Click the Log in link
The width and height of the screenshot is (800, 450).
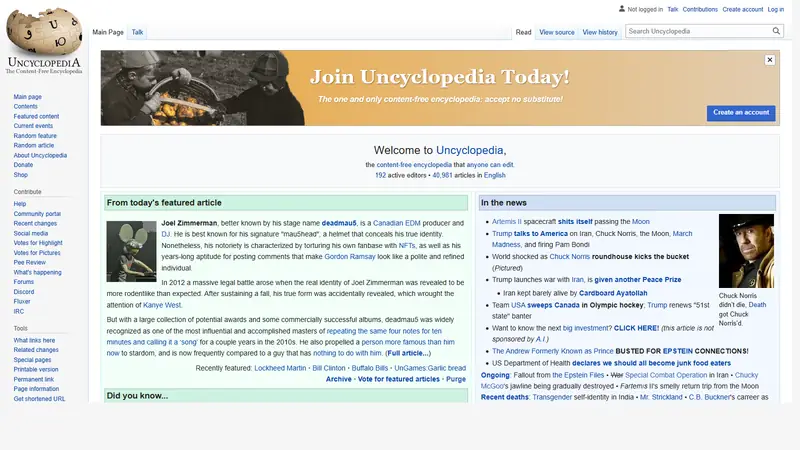pyautogui.click(x=776, y=9)
